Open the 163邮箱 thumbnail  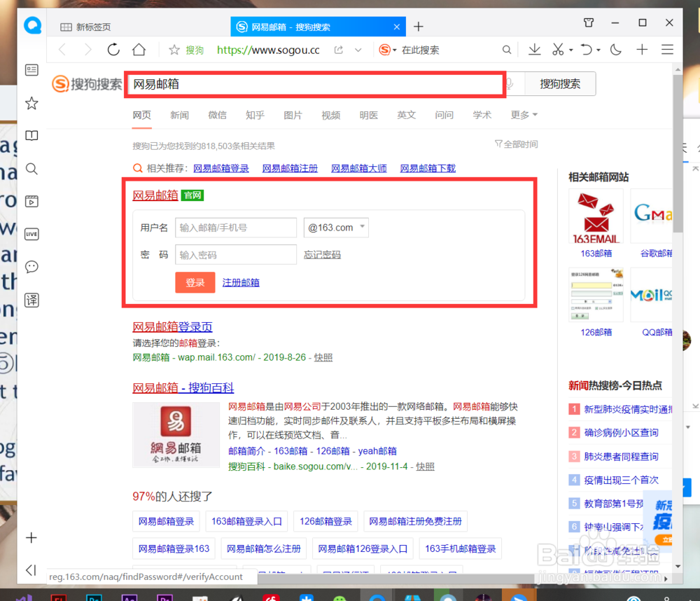pos(596,216)
